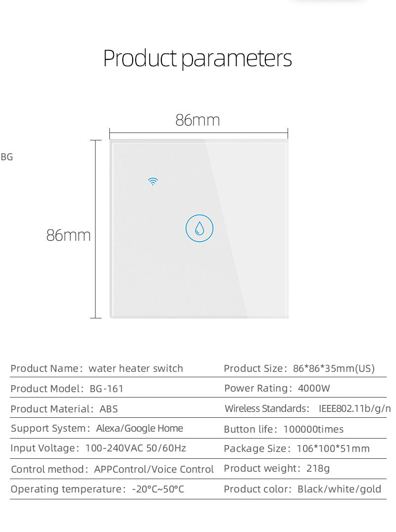The image size is (396, 532).
Task: Click the Power Rating 4000W text
Action: (x=277, y=388)
